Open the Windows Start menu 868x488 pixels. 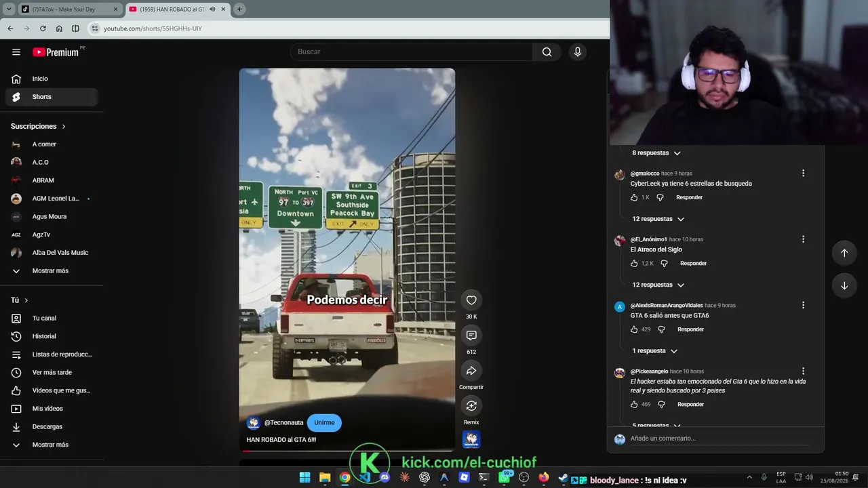[305, 478]
